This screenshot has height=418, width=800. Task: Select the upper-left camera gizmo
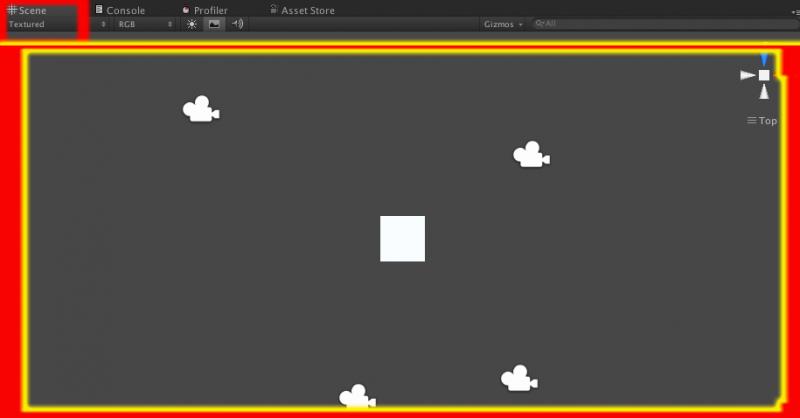(201, 109)
